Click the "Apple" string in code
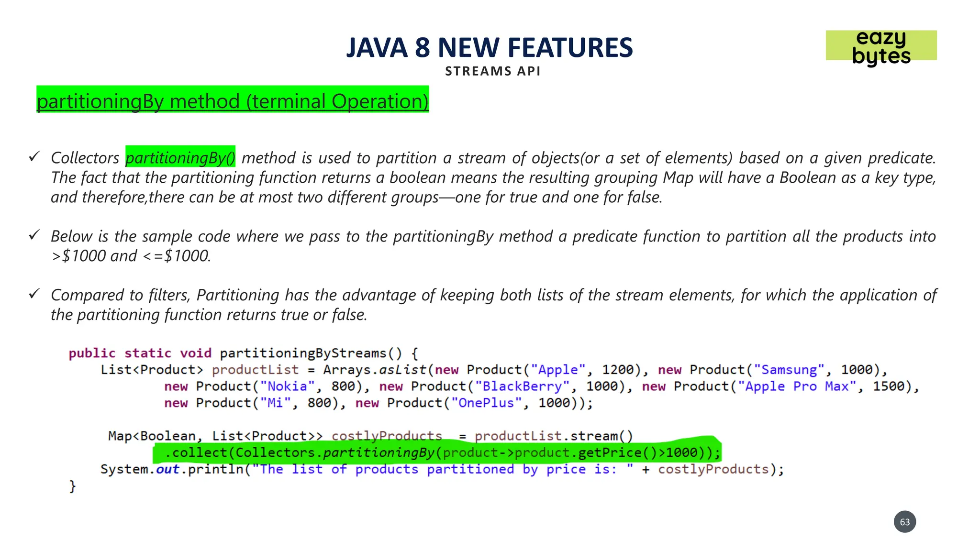This screenshot has width=980, height=551. 558,370
